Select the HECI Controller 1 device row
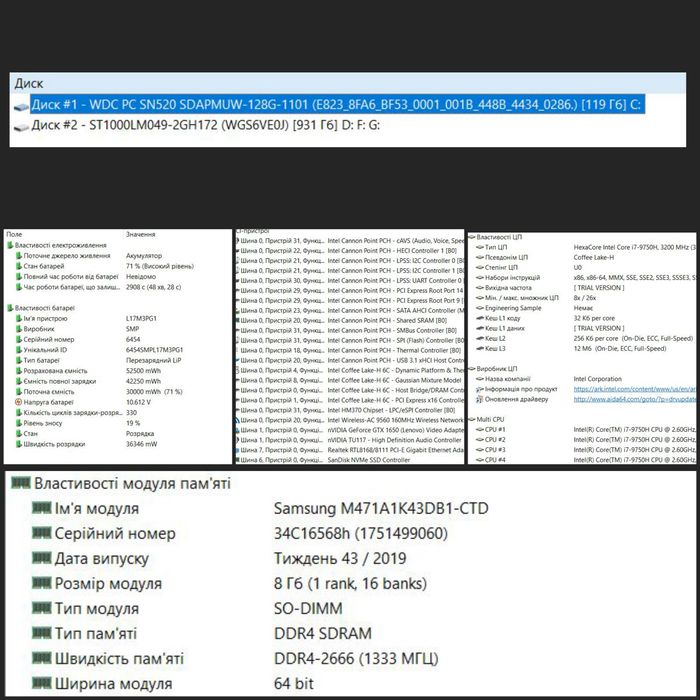 (x=346, y=251)
